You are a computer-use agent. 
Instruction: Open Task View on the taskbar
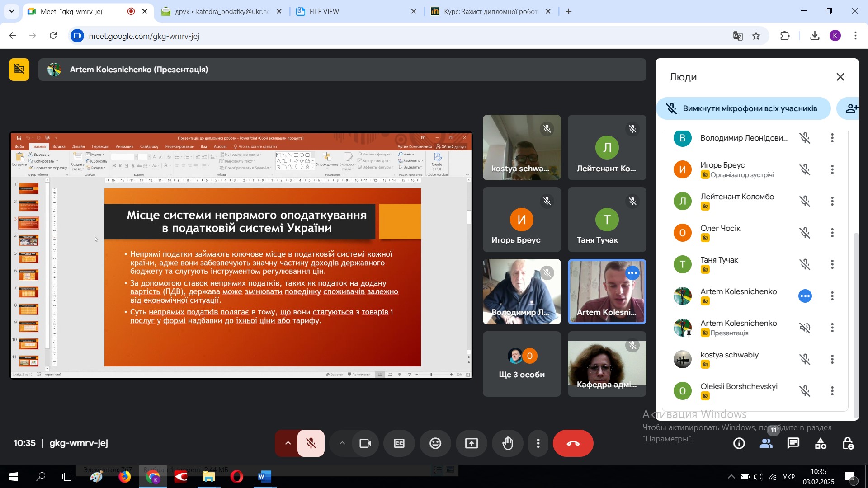tap(68, 477)
